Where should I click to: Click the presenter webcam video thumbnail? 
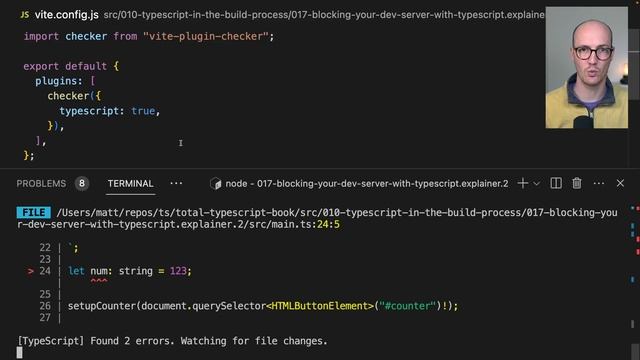[587, 67]
